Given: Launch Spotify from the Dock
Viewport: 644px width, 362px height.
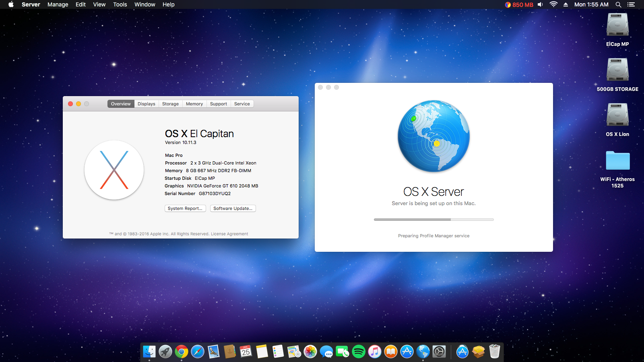Looking at the screenshot, I should 359,352.
